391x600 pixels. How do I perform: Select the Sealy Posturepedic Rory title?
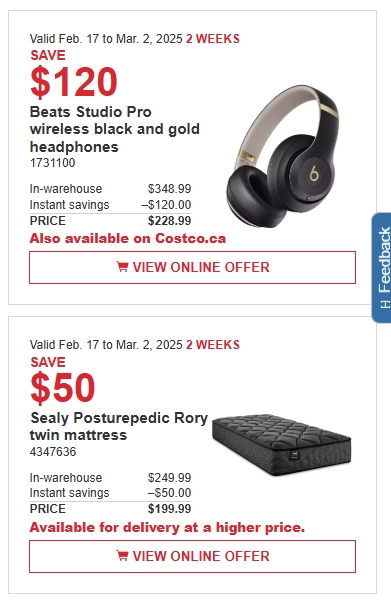[x=119, y=426]
